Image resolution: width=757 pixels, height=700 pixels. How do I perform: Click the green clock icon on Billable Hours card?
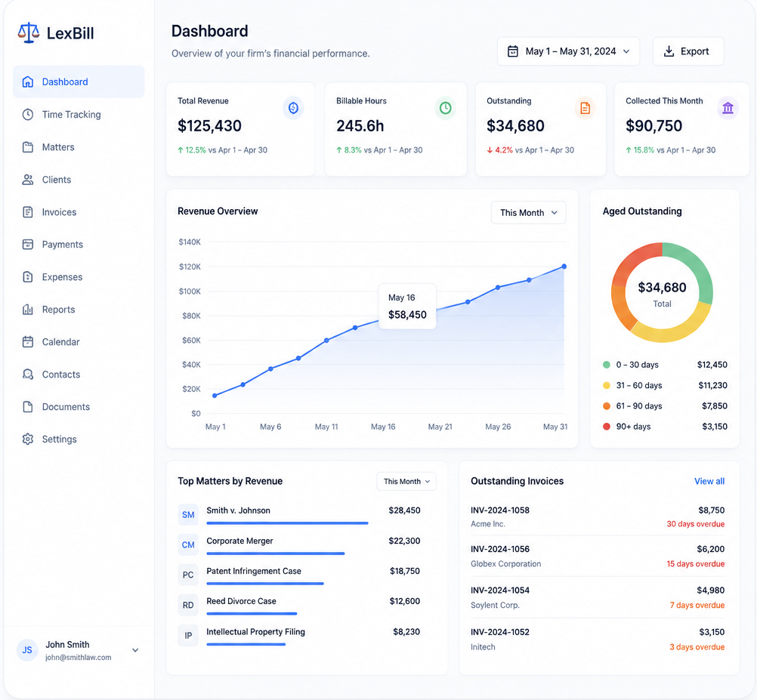click(445, 107)
